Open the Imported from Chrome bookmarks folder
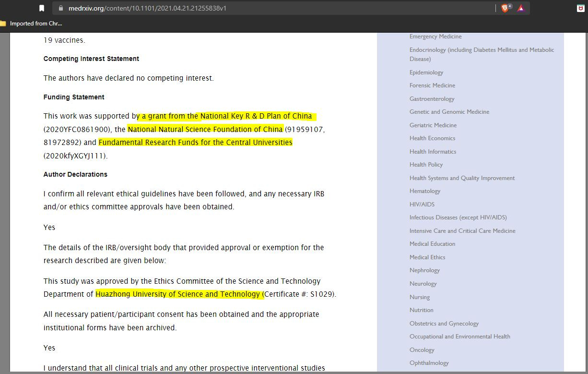The height and width of the screenshot is (374, 588). point(32,24)
